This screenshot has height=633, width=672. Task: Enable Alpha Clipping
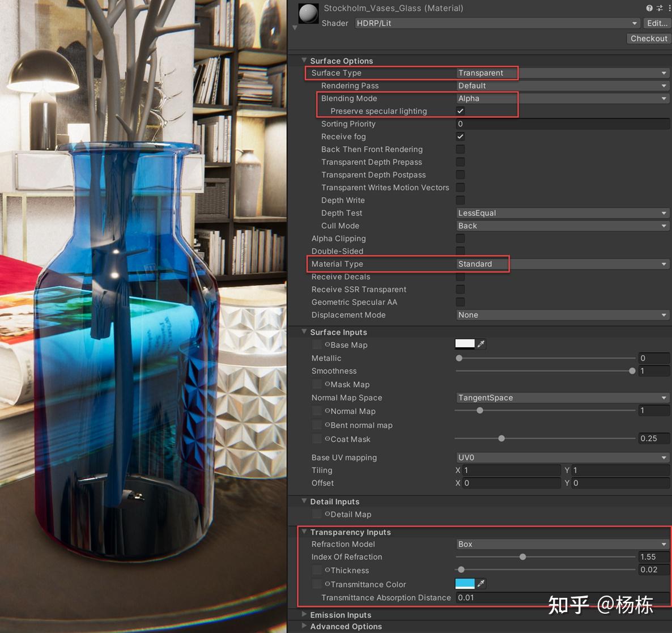(460, 238)
